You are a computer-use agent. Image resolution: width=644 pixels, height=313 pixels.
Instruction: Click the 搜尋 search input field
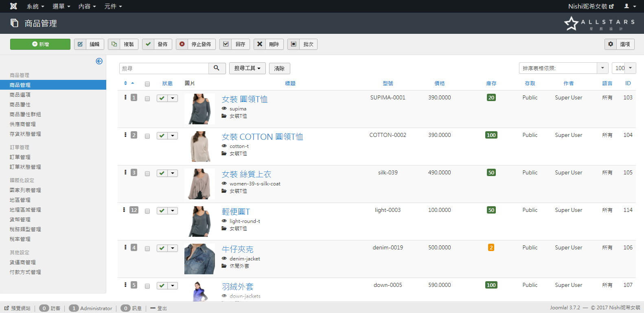coord(164,68)
